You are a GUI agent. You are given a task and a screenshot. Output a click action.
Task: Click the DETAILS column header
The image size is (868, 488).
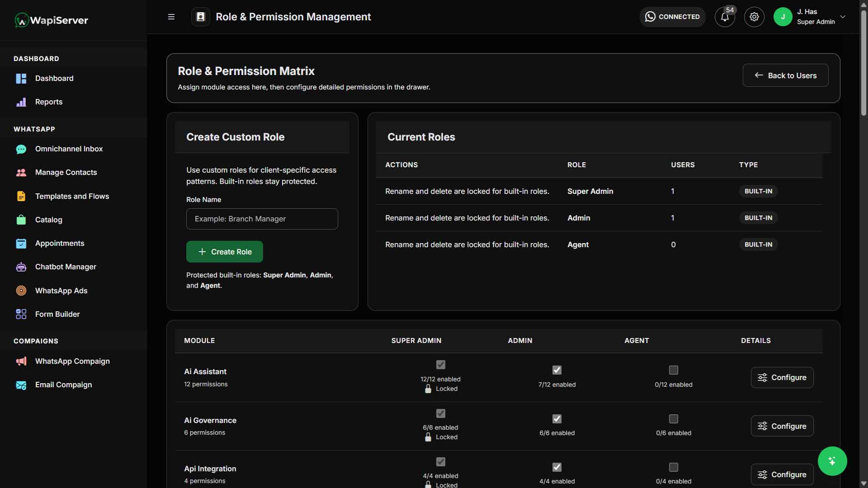[756, 341]
